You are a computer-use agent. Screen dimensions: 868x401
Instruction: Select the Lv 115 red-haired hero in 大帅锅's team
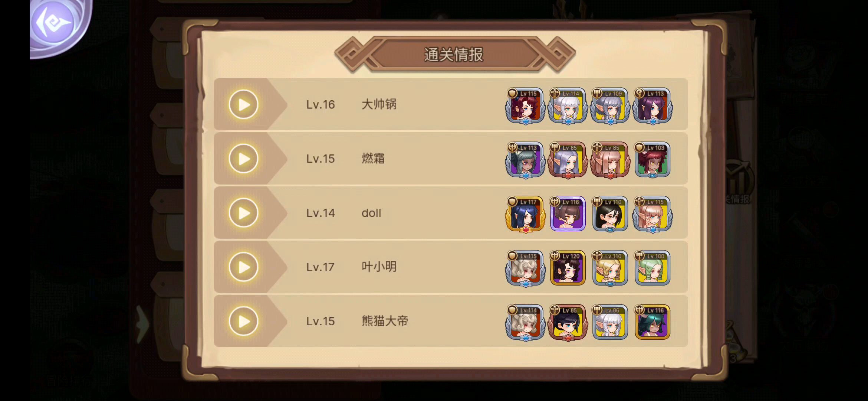click(525, 106)
